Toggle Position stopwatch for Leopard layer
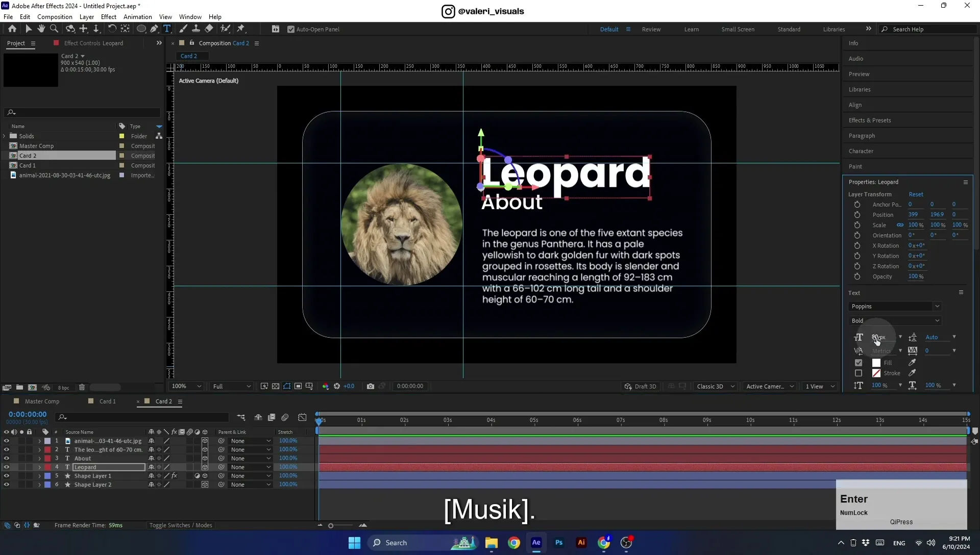 (x=857, y=215)
